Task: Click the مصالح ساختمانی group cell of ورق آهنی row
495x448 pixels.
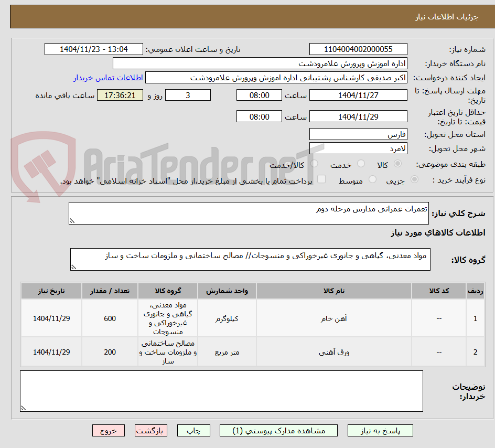Action: pyautogui.click(x=168, y=352)
